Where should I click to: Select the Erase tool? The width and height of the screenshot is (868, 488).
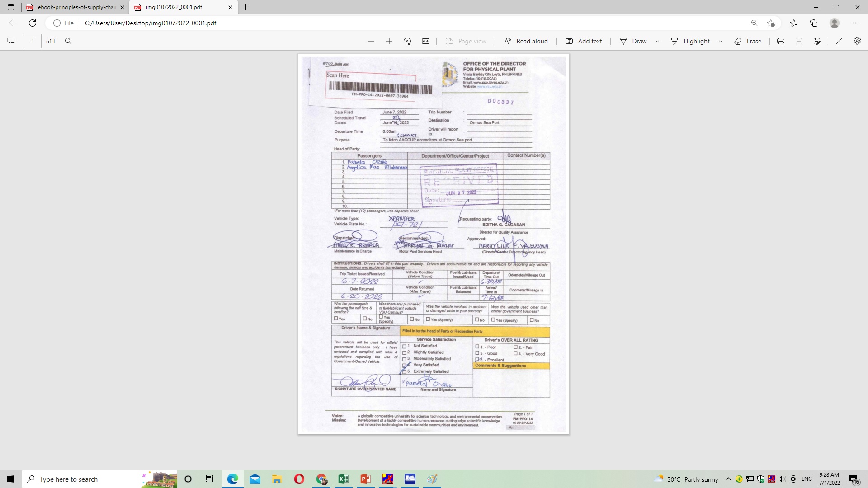(748, 41)
